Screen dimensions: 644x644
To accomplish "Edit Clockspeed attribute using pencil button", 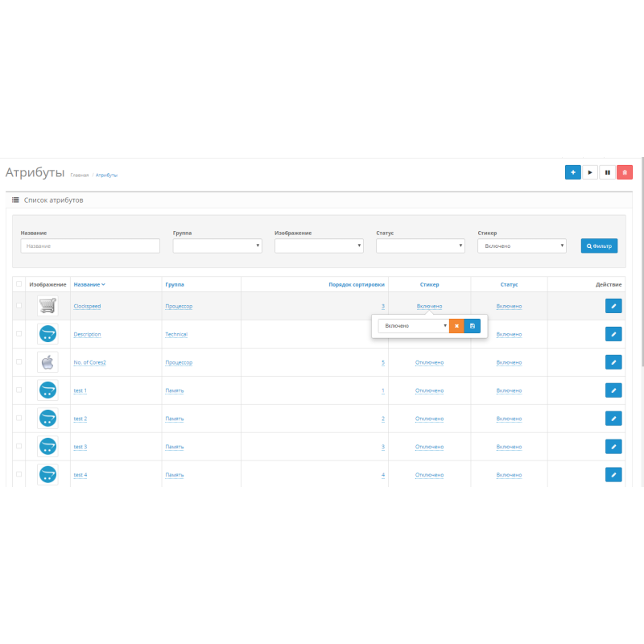I will coord(613,306).
